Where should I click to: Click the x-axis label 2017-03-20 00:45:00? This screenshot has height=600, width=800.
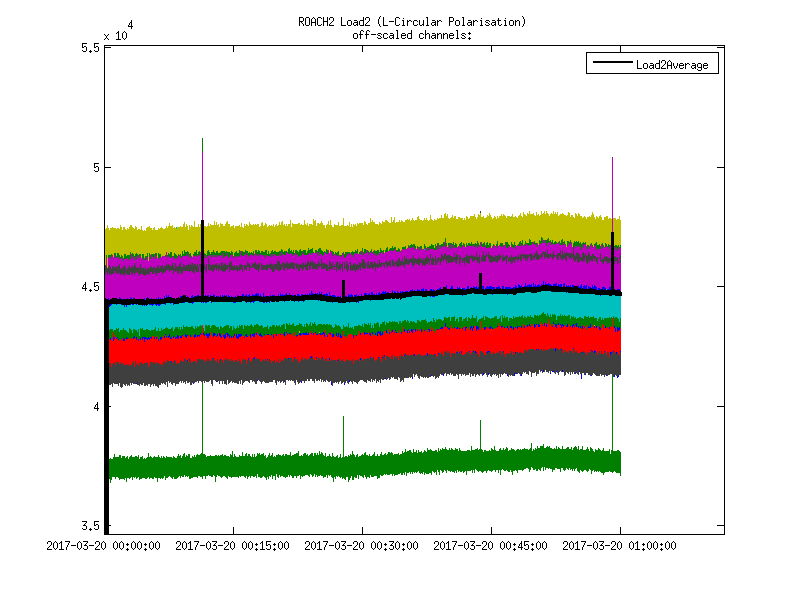tap(491, 546)
